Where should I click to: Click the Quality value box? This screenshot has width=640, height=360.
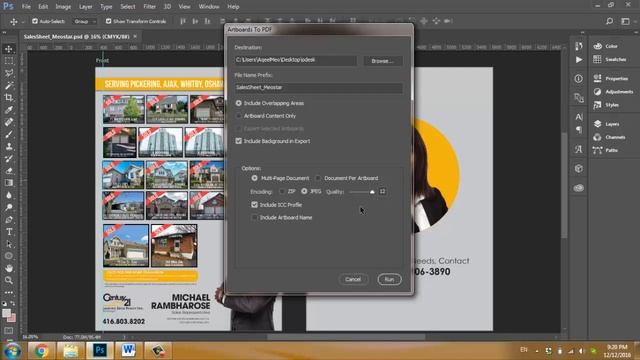point(382,191)
